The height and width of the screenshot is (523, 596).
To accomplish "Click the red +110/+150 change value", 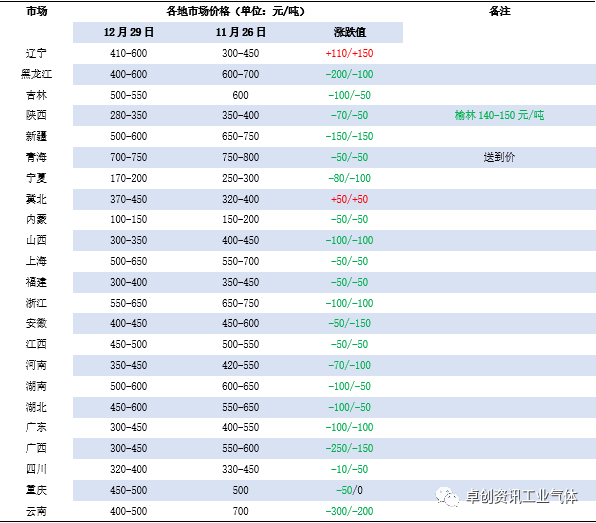I will 349,53.
